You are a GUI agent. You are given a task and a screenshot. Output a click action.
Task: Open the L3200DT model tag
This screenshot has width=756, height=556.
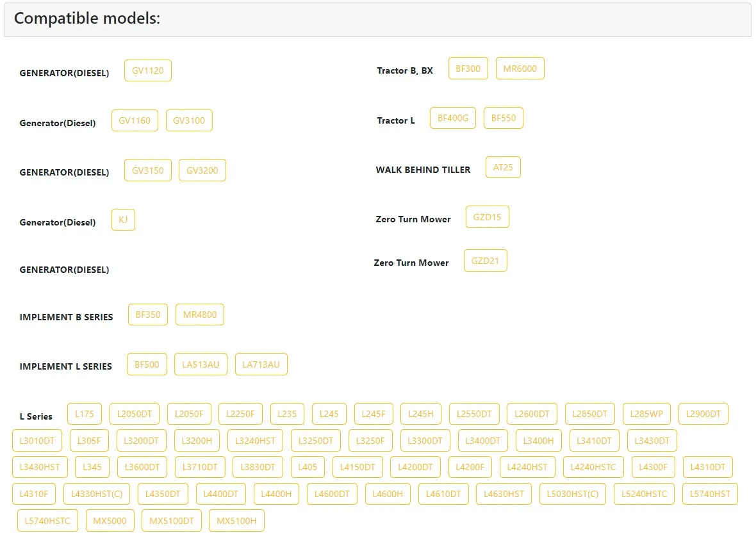(141, 441)
